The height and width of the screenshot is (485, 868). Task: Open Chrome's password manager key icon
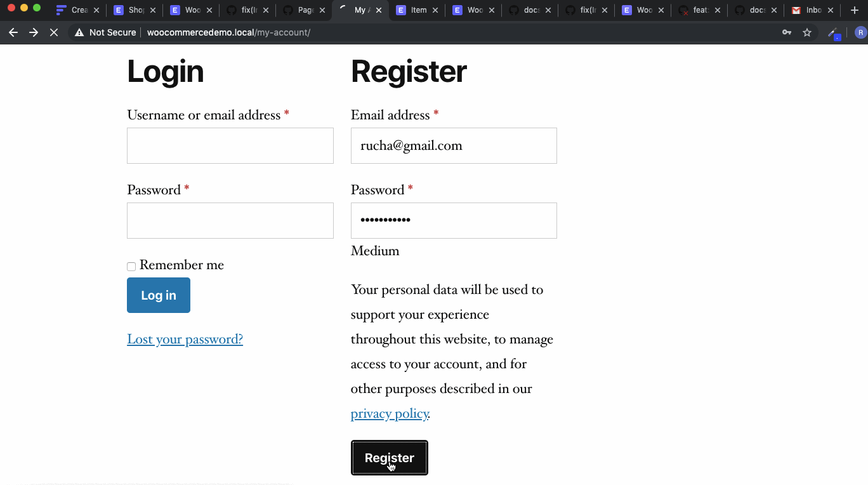(786, 32)
